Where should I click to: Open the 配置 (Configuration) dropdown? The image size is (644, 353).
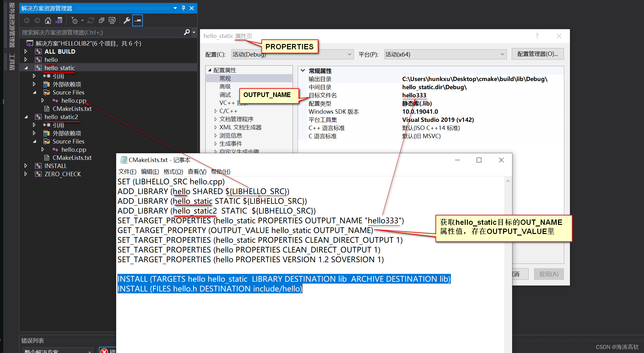(349, 54)
